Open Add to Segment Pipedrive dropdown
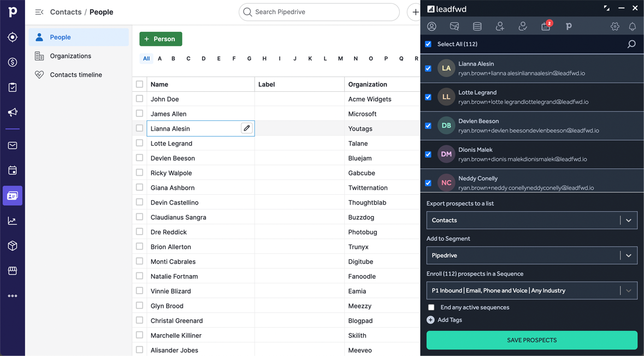The height and width of the screenshot is (356, 644). (532, 255)
